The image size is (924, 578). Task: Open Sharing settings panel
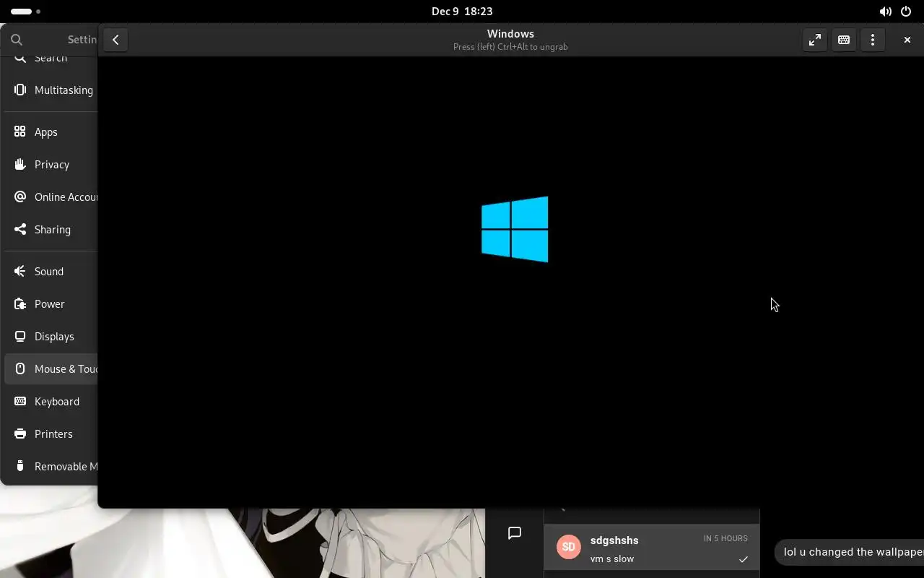[51, 230]
